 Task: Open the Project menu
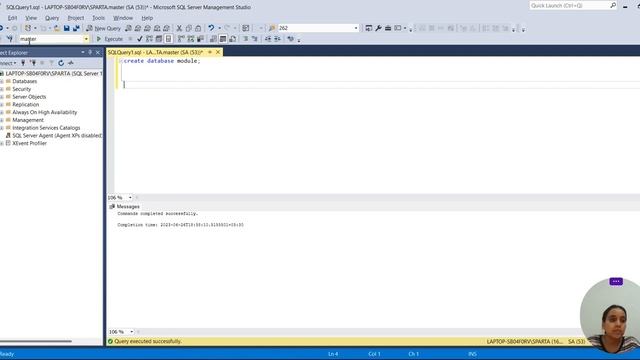click(76, 18)
